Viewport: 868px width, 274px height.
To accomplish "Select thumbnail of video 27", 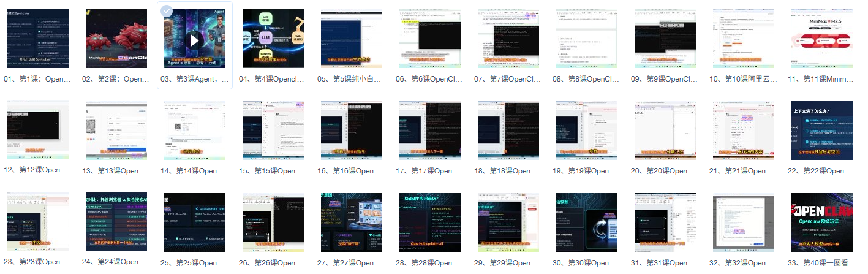I will 352,222.
